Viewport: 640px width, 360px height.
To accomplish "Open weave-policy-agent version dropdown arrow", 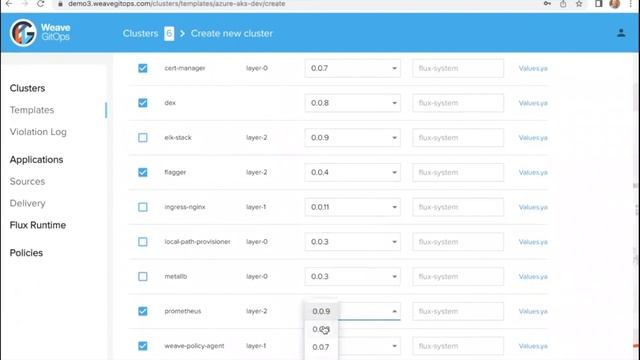I will [x=394, y=346].
